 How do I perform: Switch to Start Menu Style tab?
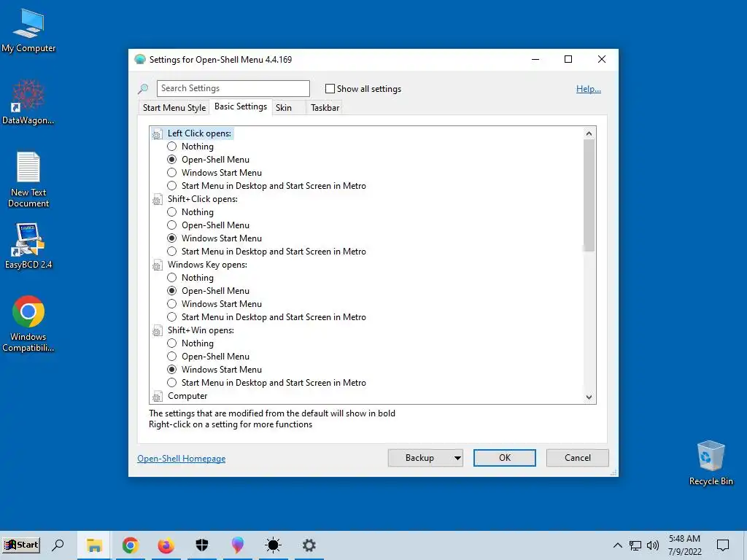pos(174,108)
